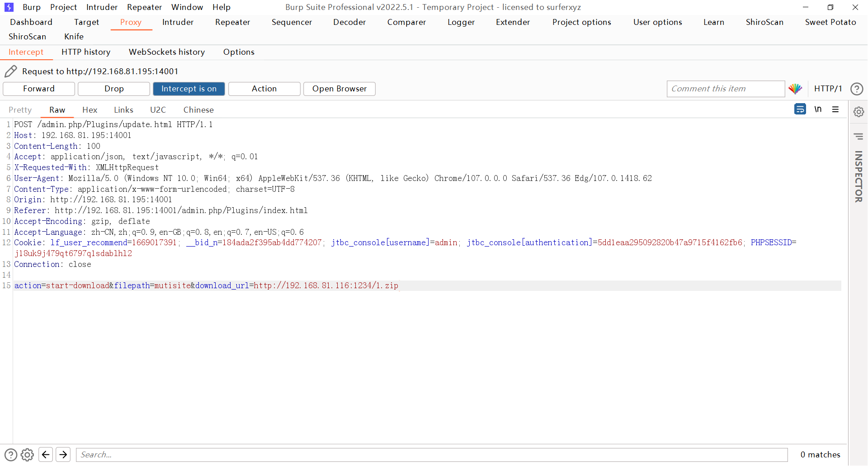Click the Drop button
Image resolution: width=868 pixels, height=466 pixels.
[x=114, y=89]
